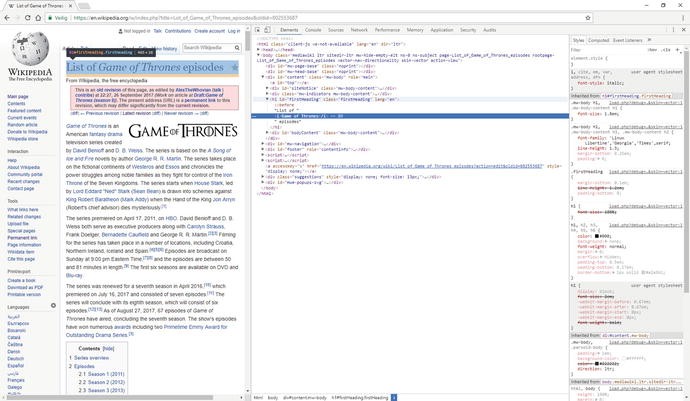Screen dimensions: 690x401
Task: Open the Download as PDF link
Action: (x=25, y=287)
